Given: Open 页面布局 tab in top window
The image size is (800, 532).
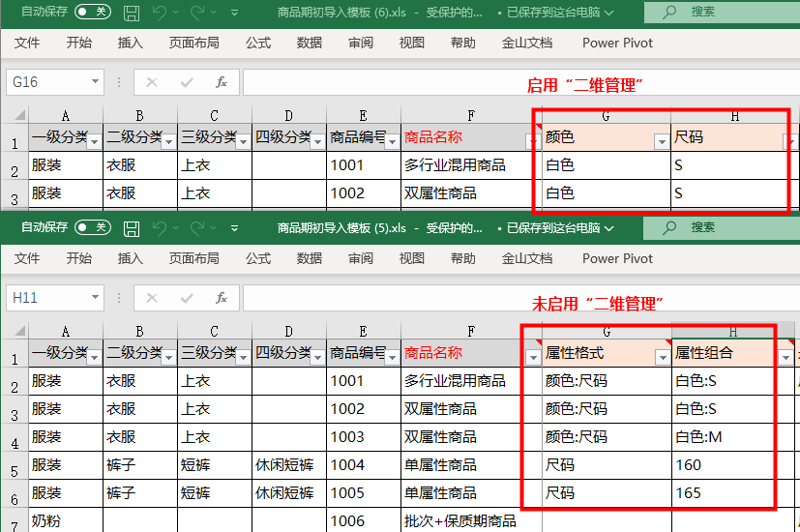Looking at the screenshot, I should [x=193, y=43].
